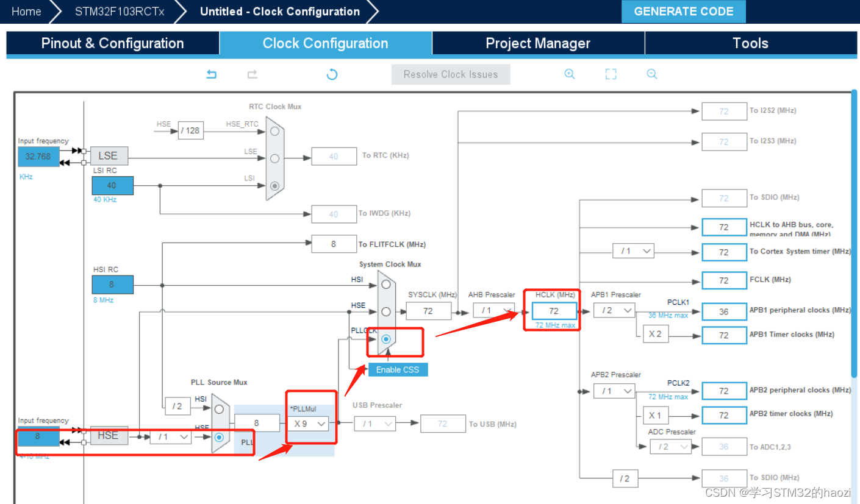Select LSI input in RTC Clock Mux
The image size is (860, 504).
point(274,185)
